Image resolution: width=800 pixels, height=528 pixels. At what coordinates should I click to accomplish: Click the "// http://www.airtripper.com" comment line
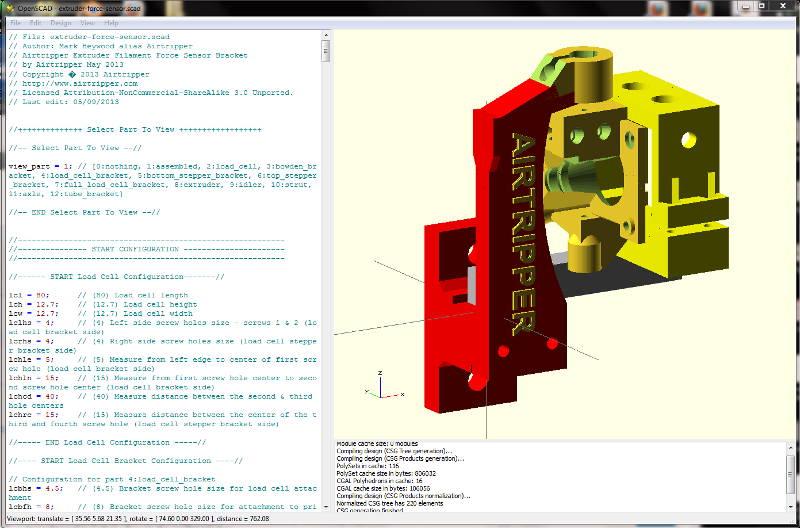coord(73,83)
